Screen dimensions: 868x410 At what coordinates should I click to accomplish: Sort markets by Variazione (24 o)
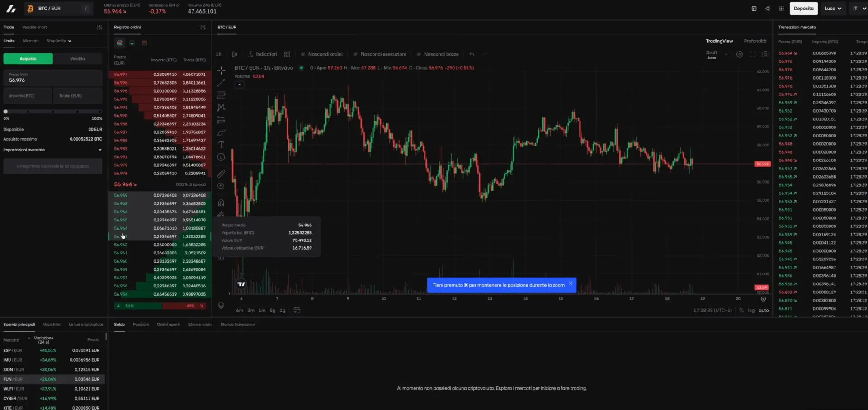pyautogui.click(x=43, y=340)
